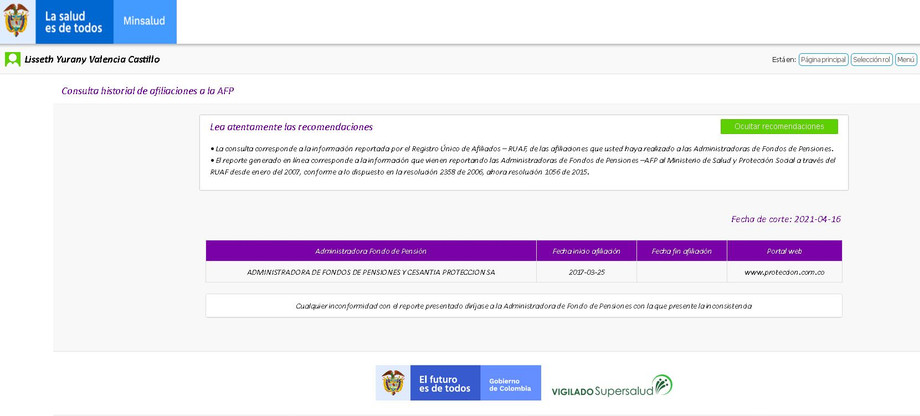Screen dimensions: 920x416
Task: Go to Página principal
Action: click(x=824, y=60)
